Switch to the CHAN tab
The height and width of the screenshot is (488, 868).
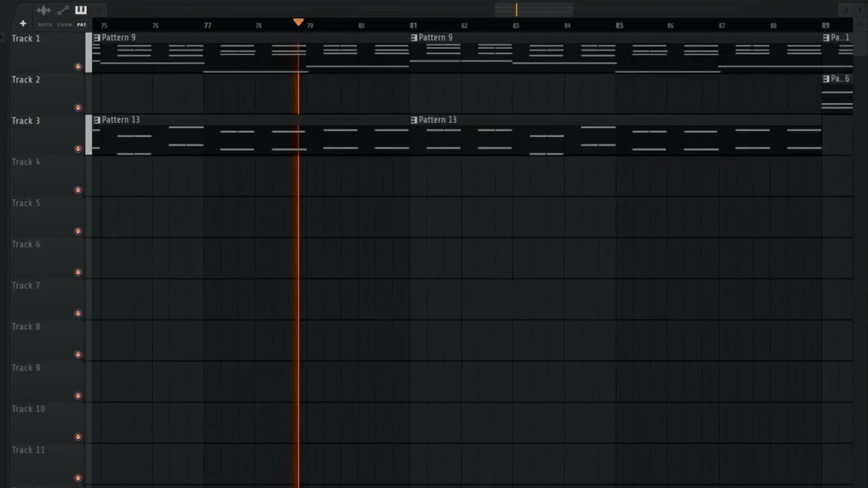click(x=64, y=24)
